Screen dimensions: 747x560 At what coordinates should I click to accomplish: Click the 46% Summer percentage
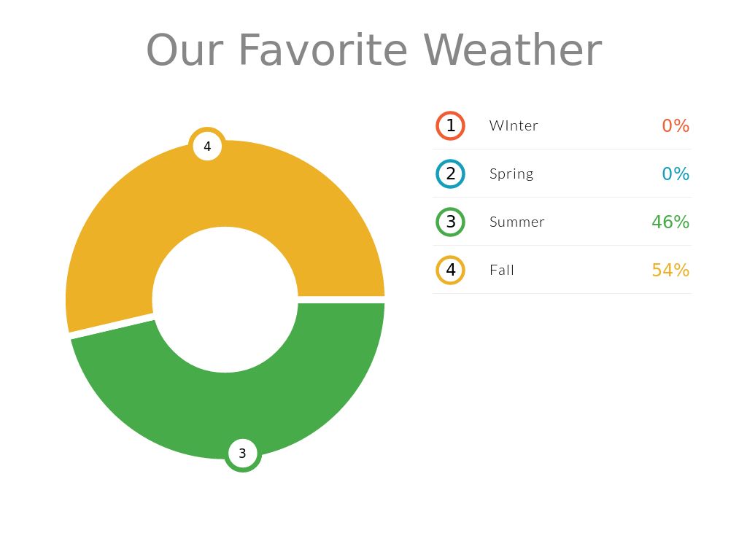coord(670,222)
